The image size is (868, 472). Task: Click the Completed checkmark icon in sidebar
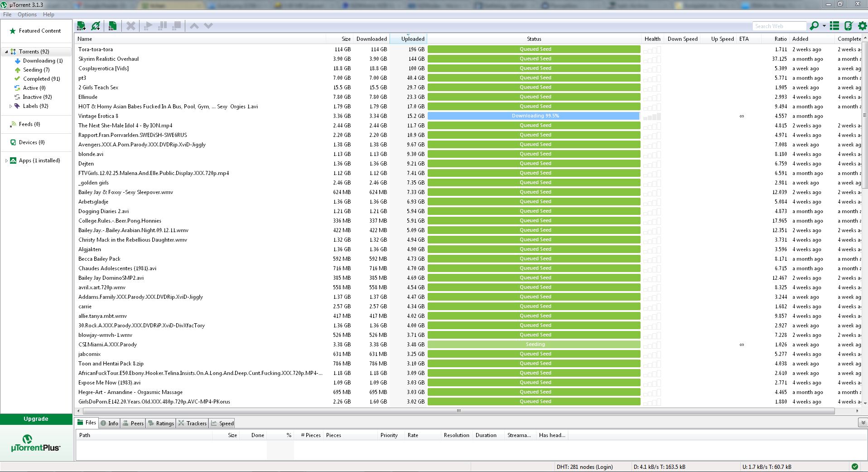pos(18,79)
